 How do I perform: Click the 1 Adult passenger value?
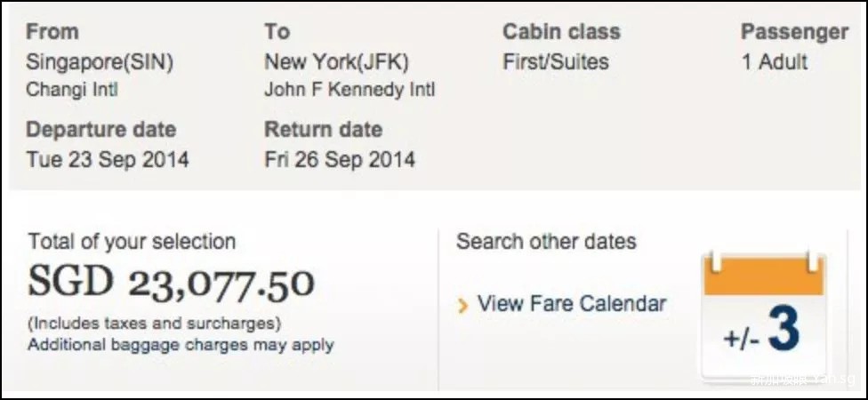(x=774, y=62)
